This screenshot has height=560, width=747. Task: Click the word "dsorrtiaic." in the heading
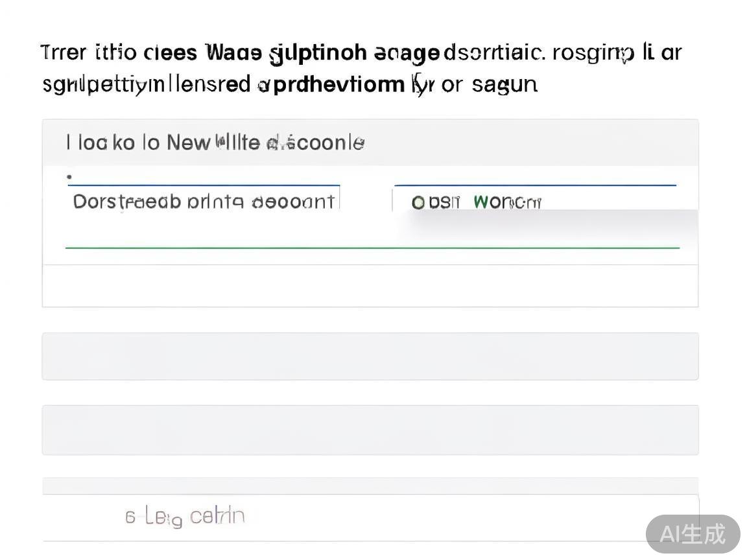coord(494,52)
